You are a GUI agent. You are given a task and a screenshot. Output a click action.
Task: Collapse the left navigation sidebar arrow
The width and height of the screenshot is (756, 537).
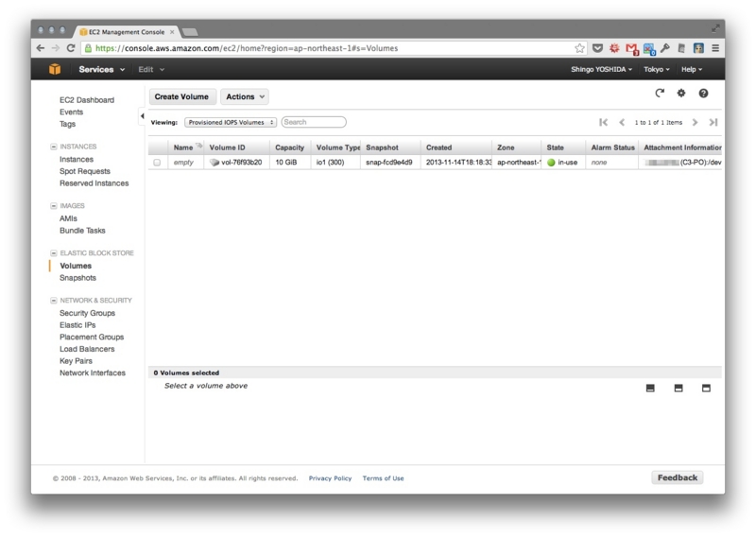tap(143, 115)
